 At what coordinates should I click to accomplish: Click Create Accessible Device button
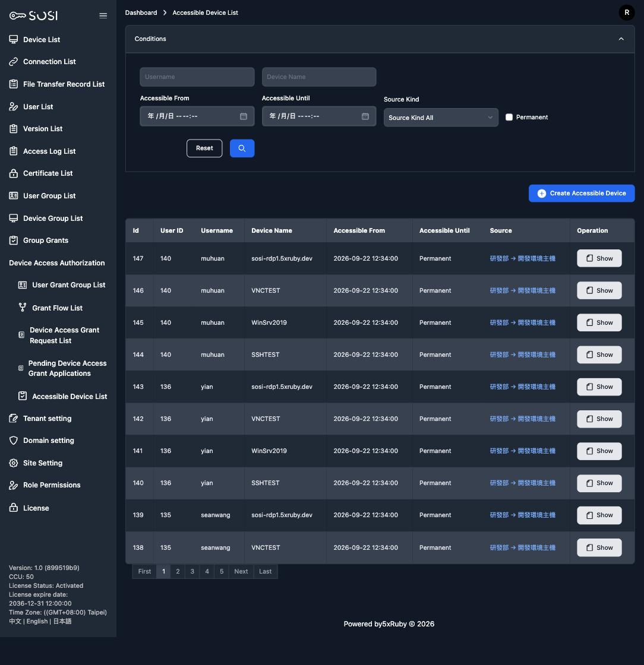click(582, 194)
